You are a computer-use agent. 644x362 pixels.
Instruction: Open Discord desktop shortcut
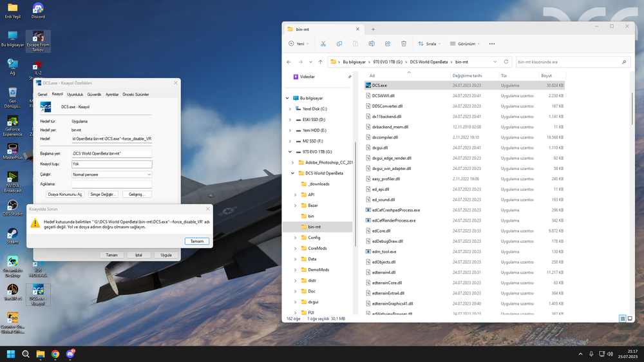38,11
